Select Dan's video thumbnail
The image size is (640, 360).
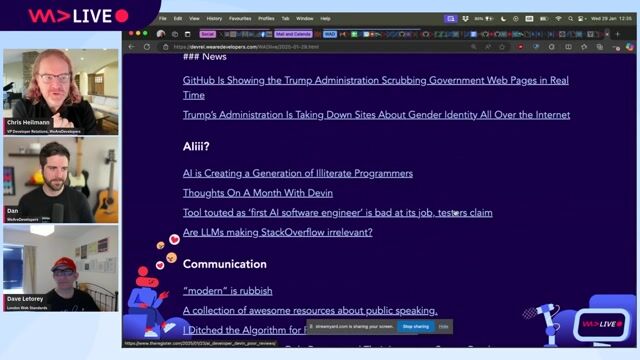point(61,180)
